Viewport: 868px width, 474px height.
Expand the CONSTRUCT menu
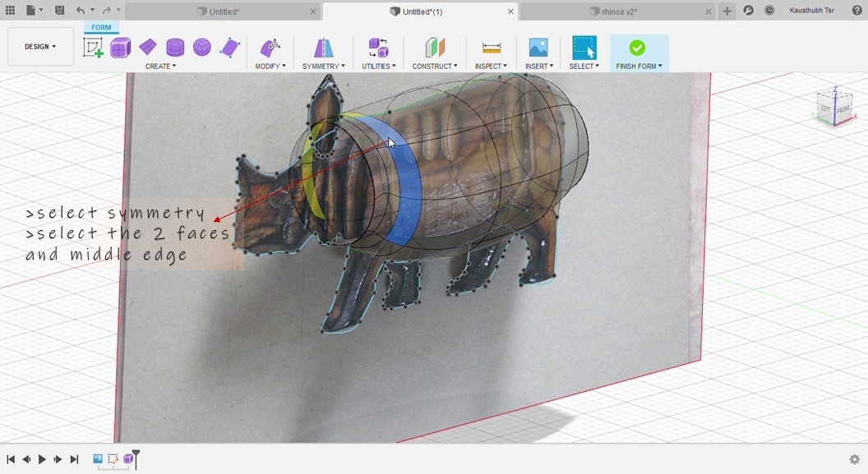tap(435, 66)
